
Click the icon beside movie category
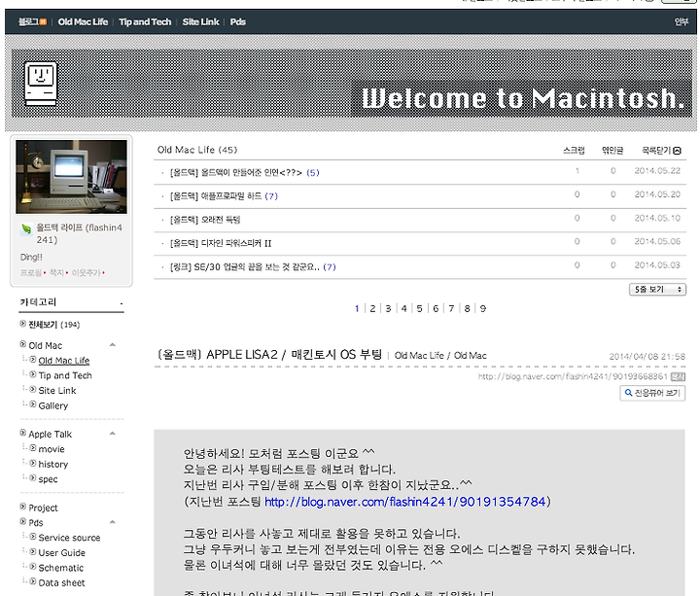tap(33, 448)
